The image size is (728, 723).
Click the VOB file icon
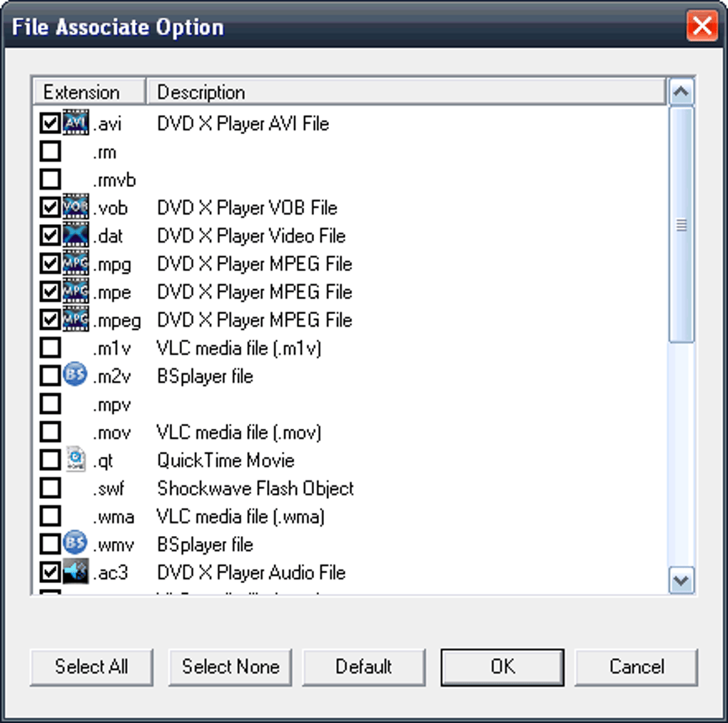76,208
